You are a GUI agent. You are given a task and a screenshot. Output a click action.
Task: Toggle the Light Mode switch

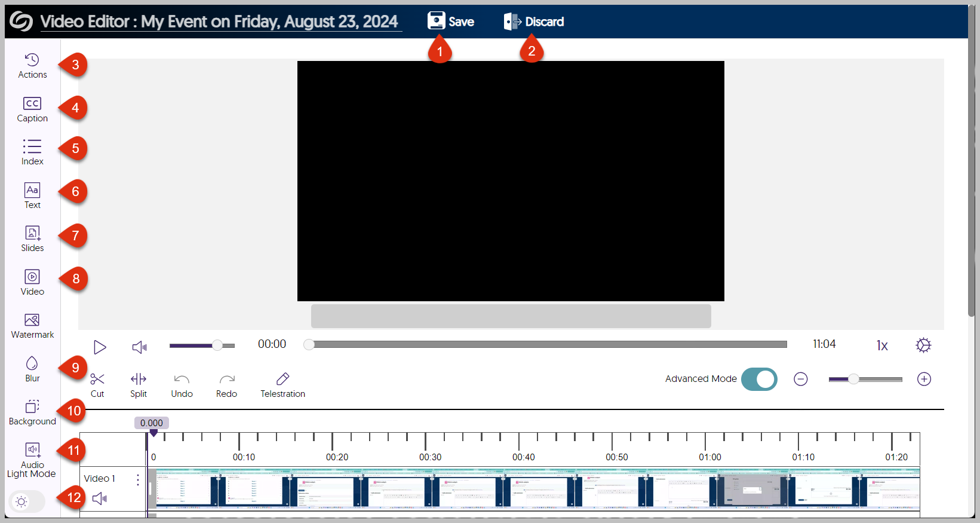coord(27,501)
